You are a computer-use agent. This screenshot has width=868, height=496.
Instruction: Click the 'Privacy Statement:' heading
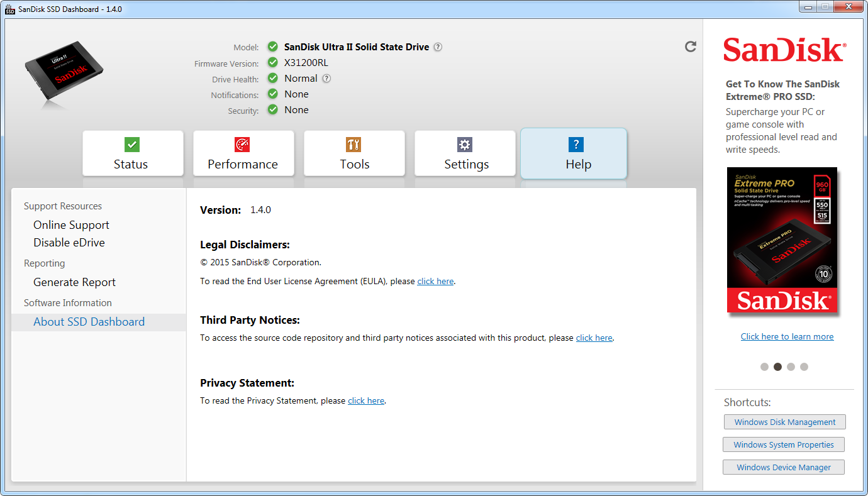[247, 383]
